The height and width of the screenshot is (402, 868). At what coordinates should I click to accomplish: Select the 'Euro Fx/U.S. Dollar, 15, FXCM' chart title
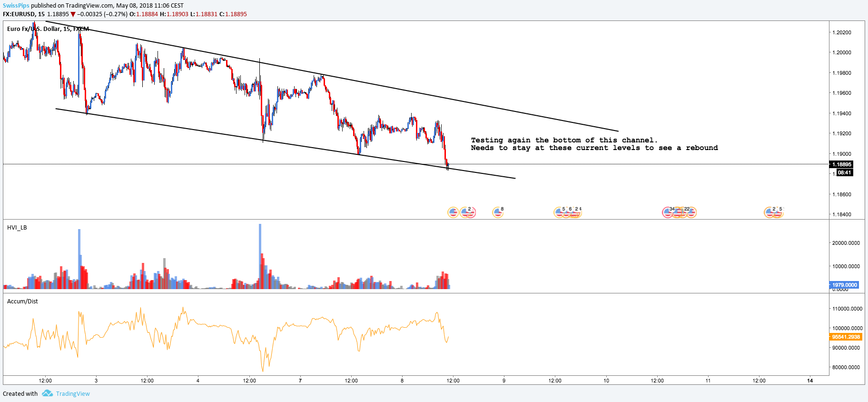[48, 29]
